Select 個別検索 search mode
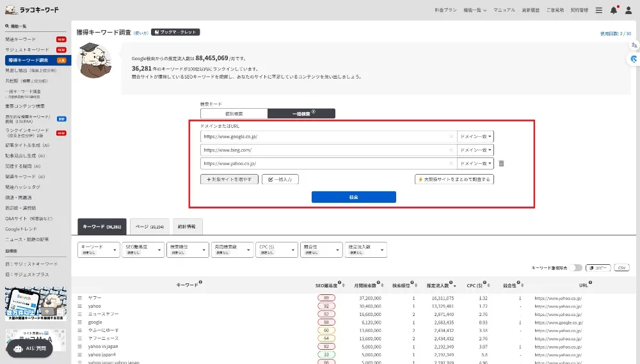Screen dimensions: 640x364 [x=234, y=113]
